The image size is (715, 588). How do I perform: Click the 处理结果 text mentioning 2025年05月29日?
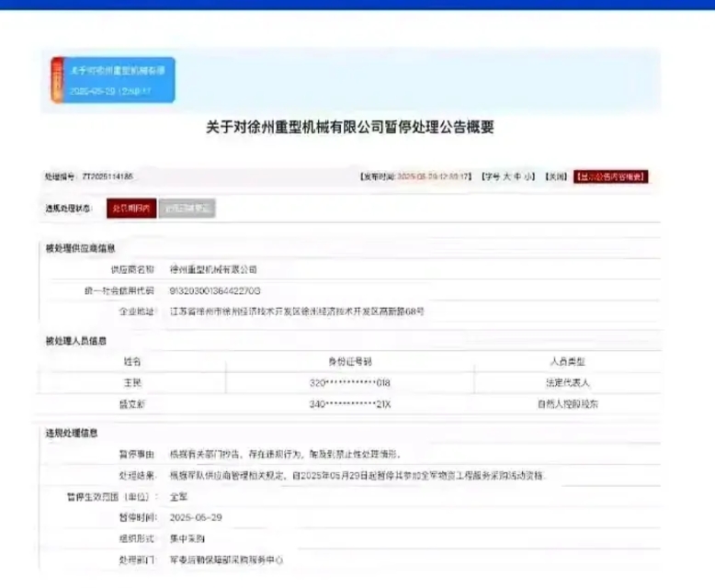(x=357, y=475)
